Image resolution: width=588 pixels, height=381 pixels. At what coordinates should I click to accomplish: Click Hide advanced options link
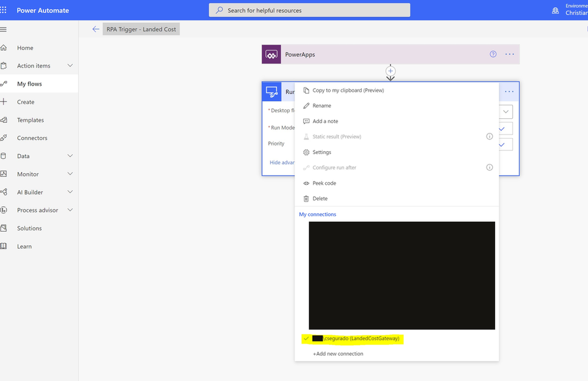point(282,162)
